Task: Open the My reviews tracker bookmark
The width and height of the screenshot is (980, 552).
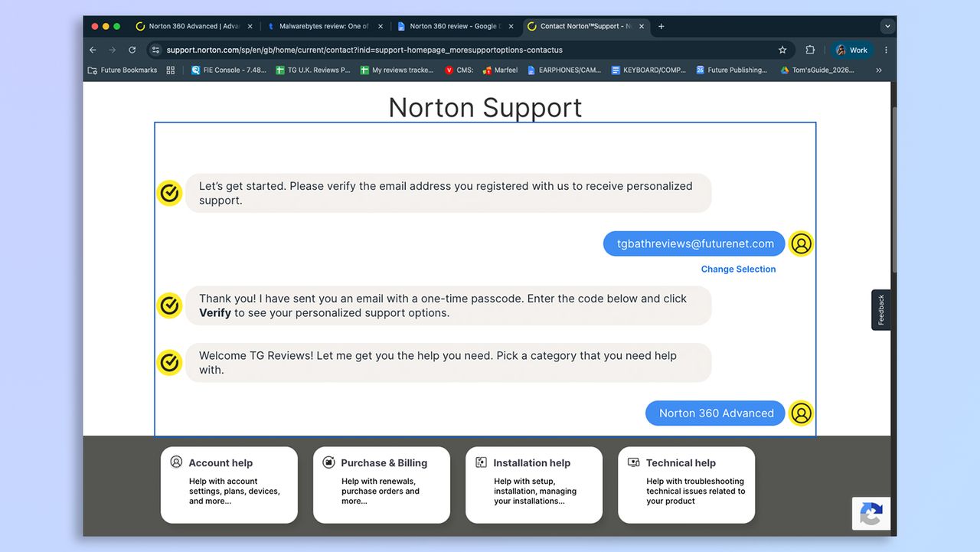Action: (397, 70)
